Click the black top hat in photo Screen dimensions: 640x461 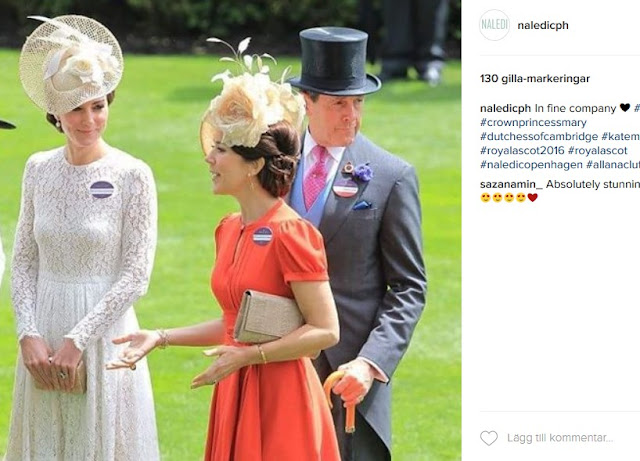point(335,61)
